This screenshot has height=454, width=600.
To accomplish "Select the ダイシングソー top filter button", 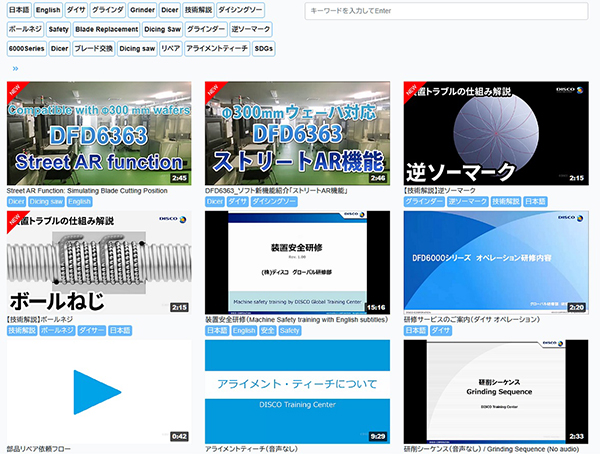I will pos(240,10).
